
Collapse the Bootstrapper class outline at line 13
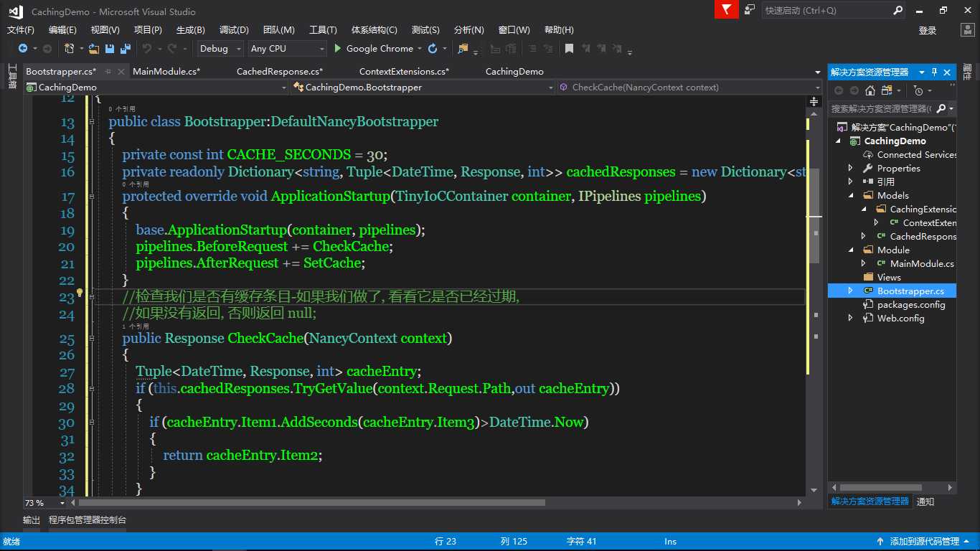(91, 122)
